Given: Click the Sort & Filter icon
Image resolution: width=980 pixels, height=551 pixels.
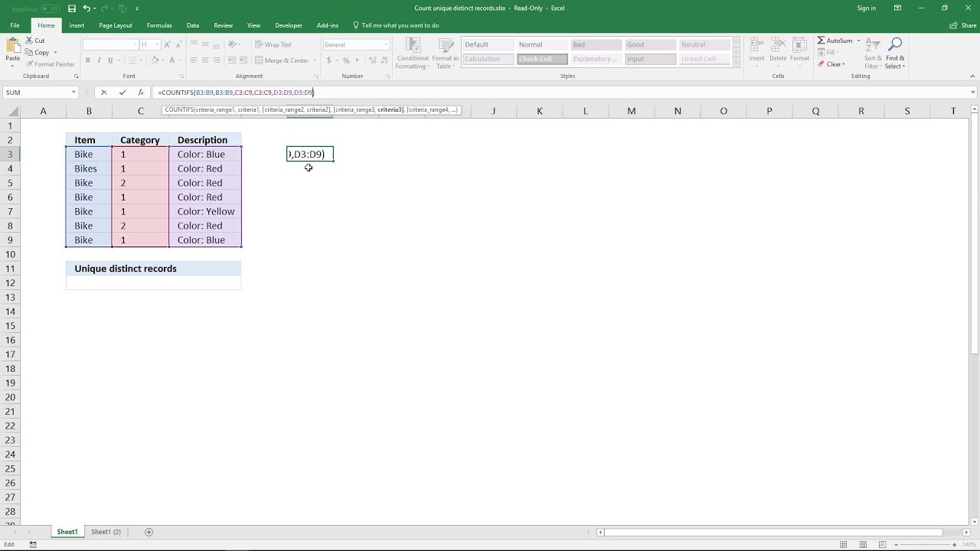Looking at the screenshot, I should pyautogui.click(x=874, y=44).
